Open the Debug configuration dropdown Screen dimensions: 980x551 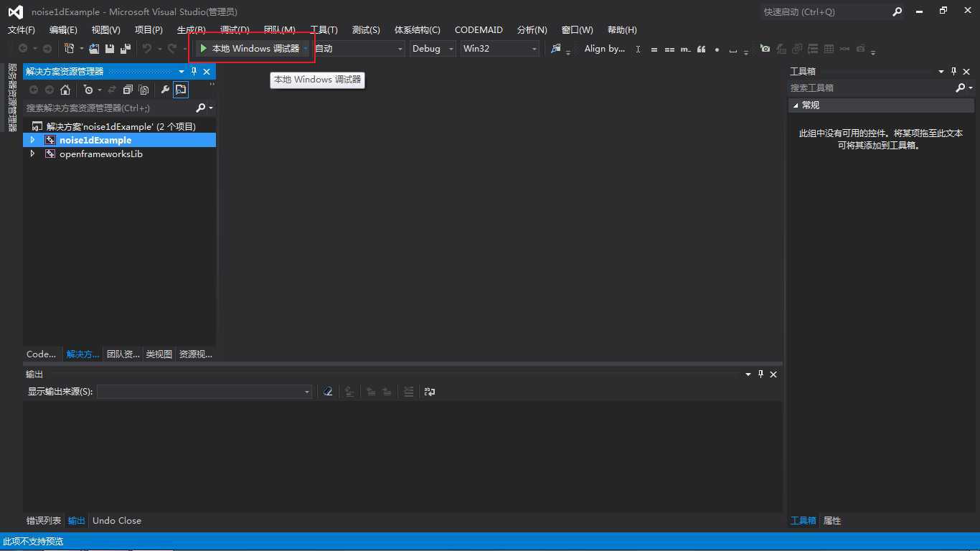point(433,49)
